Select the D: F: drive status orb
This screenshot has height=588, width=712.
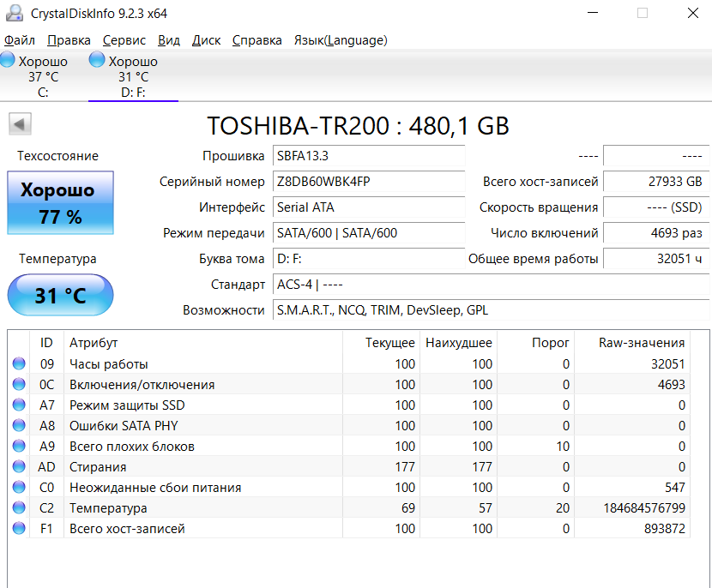[97, 61]
